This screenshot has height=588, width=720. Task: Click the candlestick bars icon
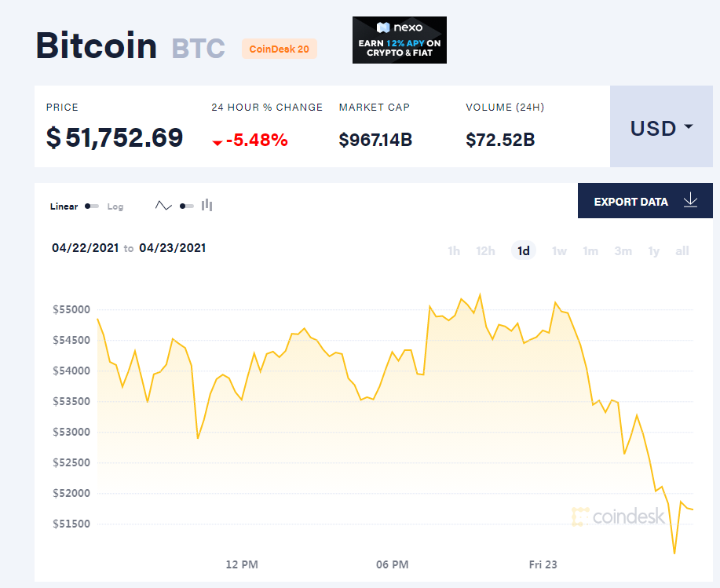coord(207,205)
